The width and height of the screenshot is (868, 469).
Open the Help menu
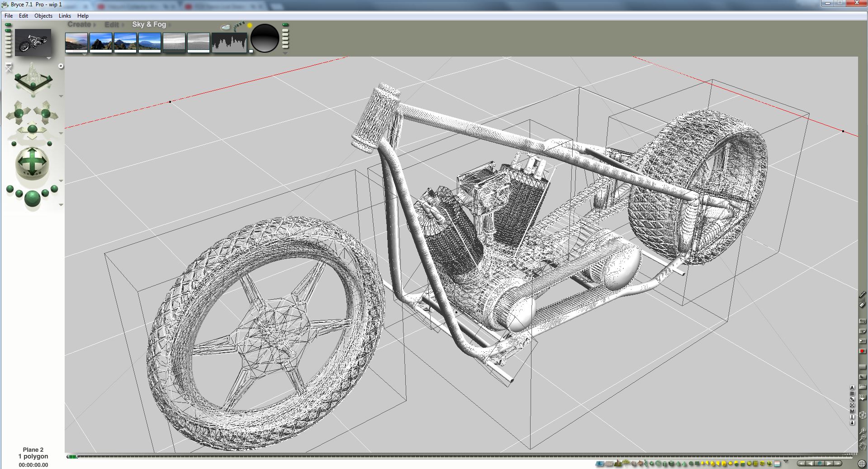83,15
